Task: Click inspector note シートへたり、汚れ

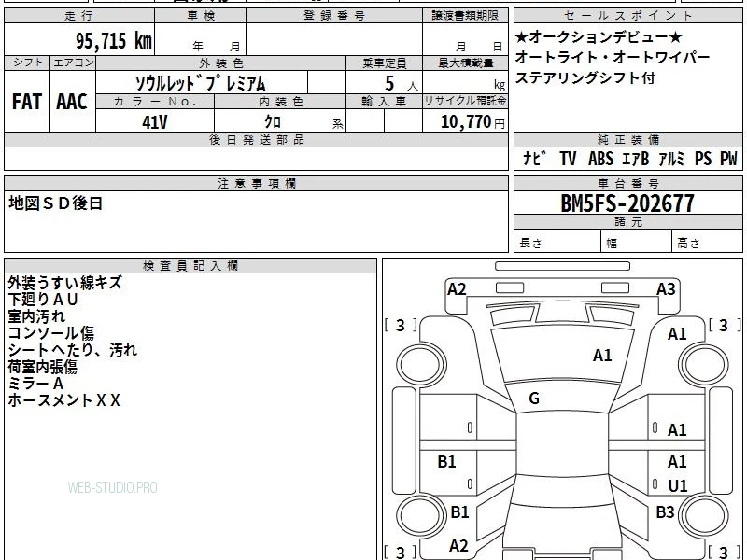Action: [x=73, y=349]
